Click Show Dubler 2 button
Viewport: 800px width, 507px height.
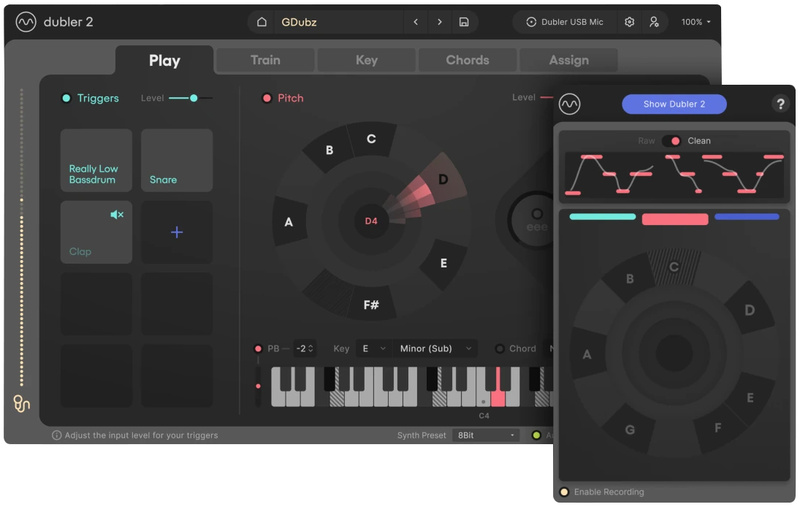pos(674,104)
